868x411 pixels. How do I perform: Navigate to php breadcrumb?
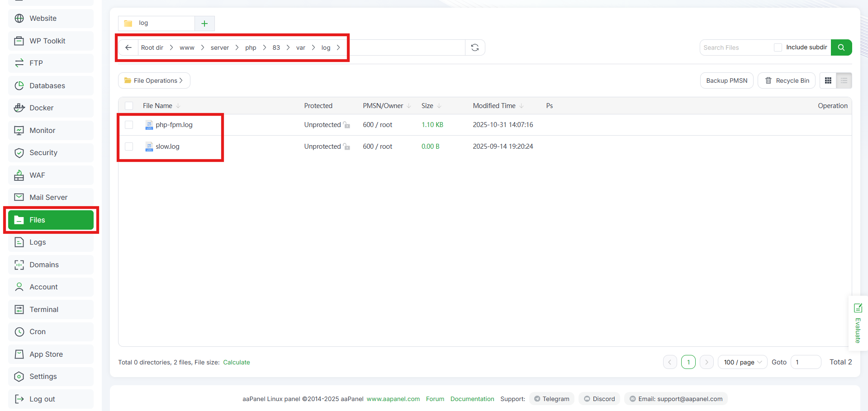click(x=251, y=47)
